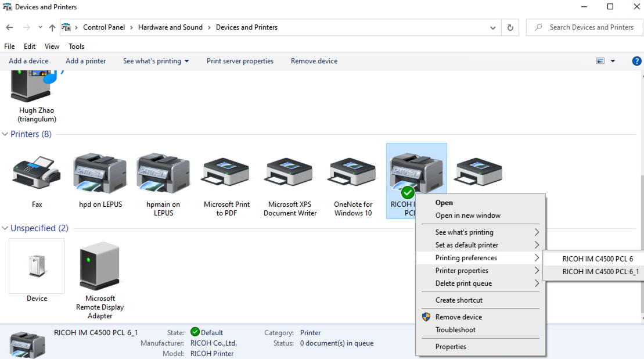The width and height of the screenshot is (644, 359).
Task: Open the address bar history dropdown
Action: coord(493,27)
